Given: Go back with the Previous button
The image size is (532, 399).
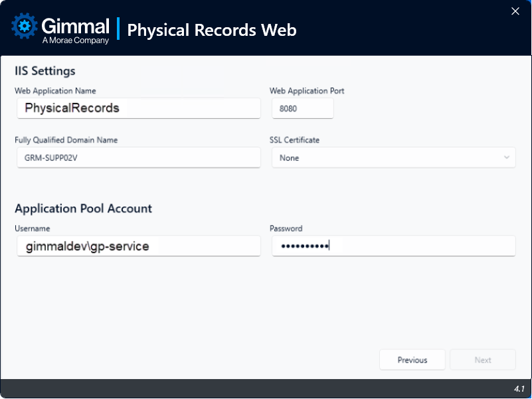Looking at the screenshot, I should click(x=412, y=360).
